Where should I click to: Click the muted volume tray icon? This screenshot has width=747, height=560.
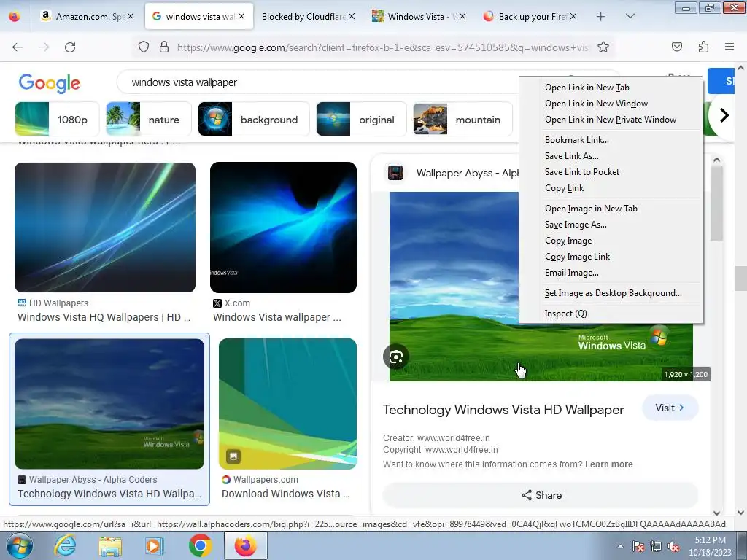tap(673, 547)
